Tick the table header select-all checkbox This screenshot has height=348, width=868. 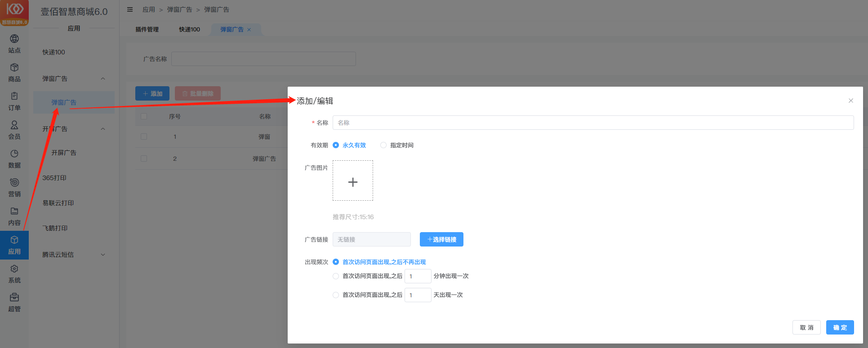pos(144,116)
